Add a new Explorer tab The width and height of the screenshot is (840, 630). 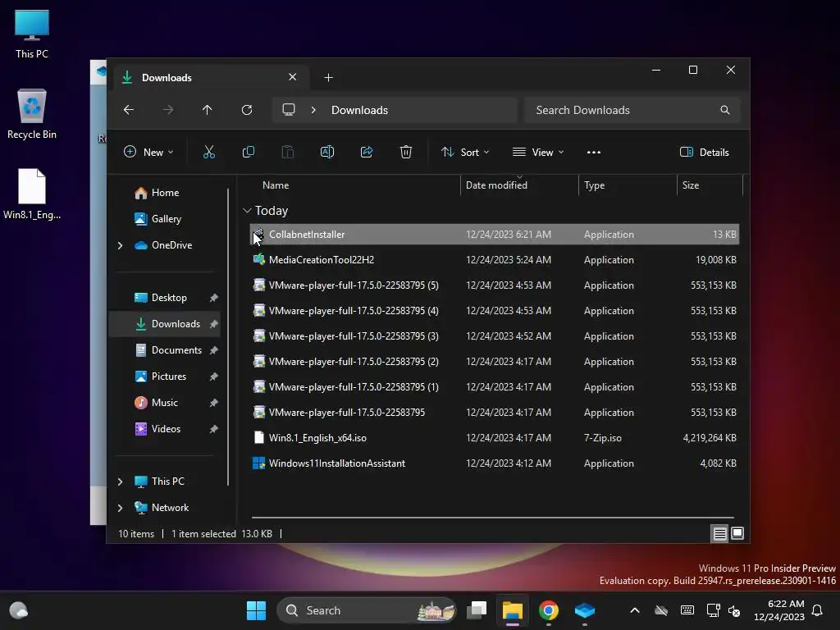coord(328,78)
